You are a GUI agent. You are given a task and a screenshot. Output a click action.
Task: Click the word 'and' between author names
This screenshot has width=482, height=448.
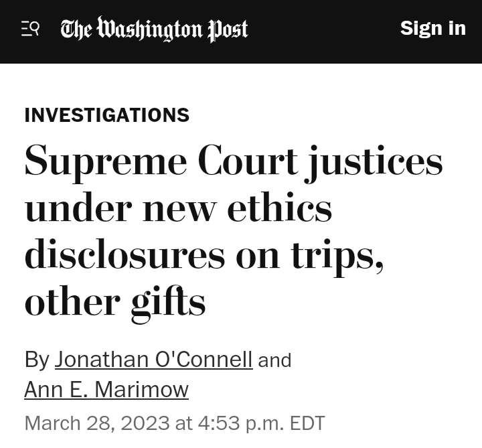pos(274,360)
